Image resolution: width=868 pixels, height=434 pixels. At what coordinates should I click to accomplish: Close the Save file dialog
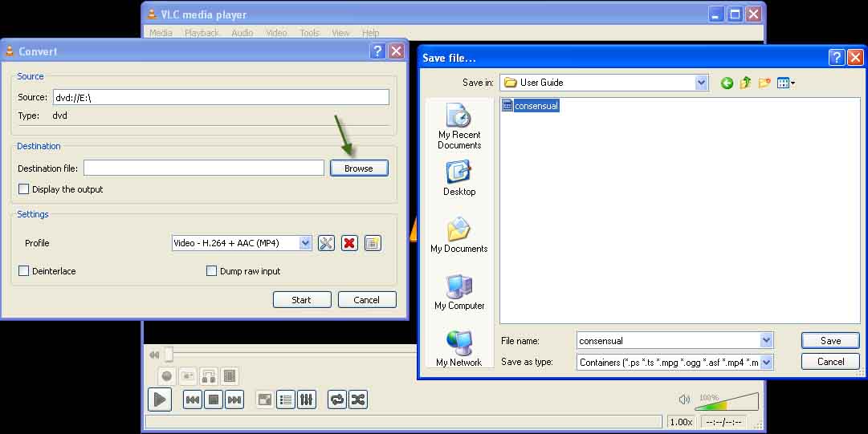854,58
